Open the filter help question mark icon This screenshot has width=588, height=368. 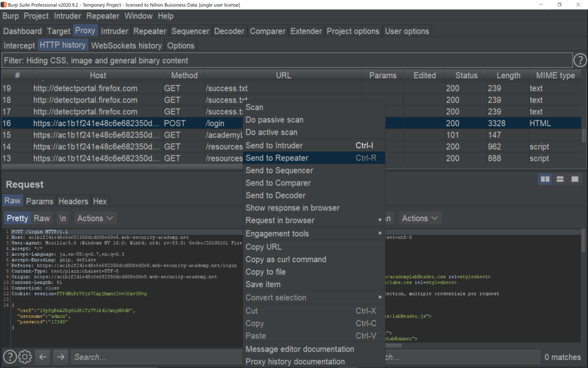pos(580,60)
